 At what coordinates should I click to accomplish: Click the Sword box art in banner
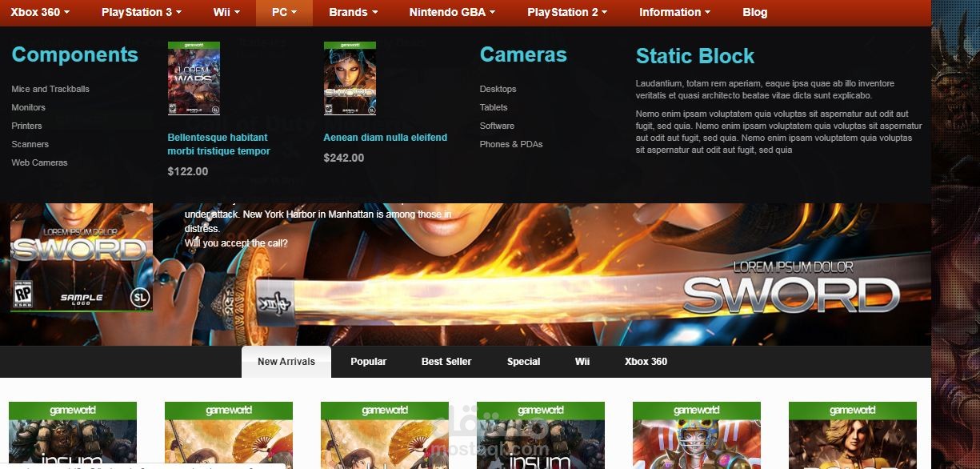82,257
